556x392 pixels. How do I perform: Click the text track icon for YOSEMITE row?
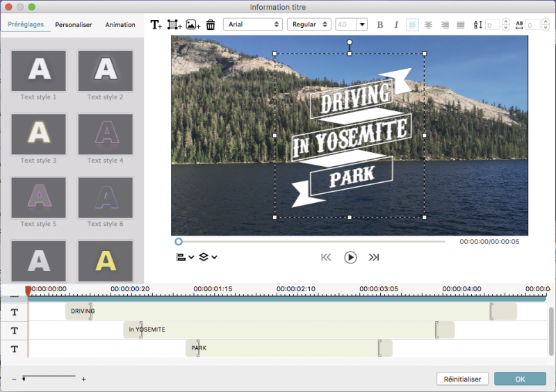(x=14, y=331)
